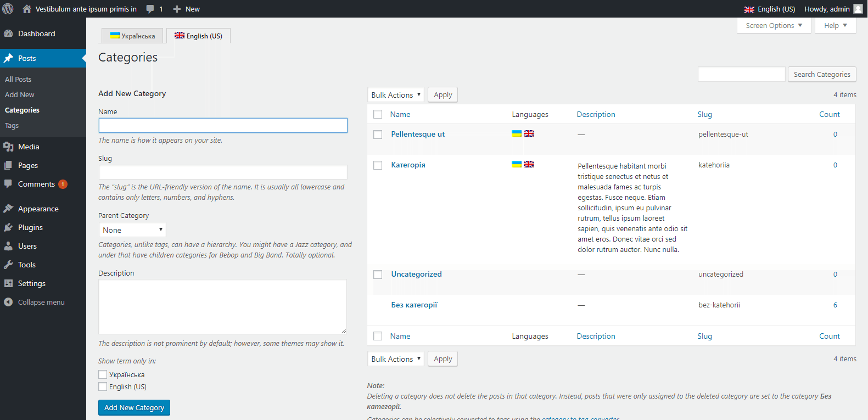Click the plus New icon
The width and height of the screenshot is (868, 420).
(x=177, y=9)
